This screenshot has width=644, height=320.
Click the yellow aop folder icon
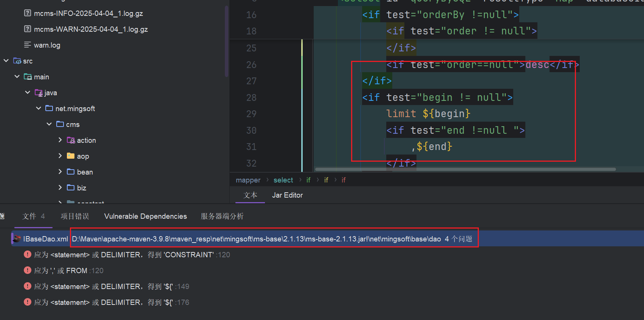pos(71,156)
